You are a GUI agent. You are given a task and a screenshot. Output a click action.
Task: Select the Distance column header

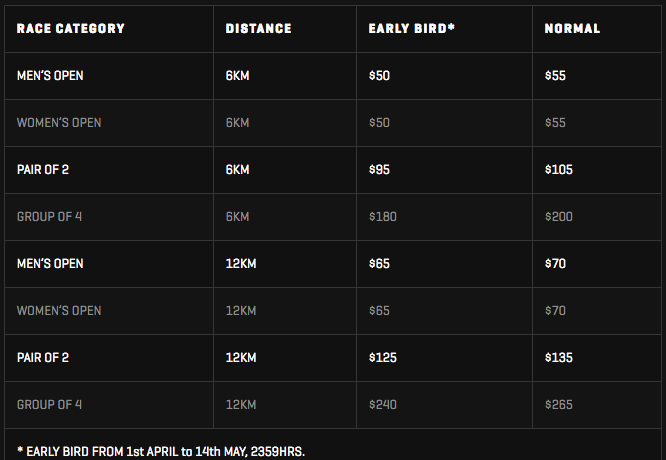click(258, 28)
